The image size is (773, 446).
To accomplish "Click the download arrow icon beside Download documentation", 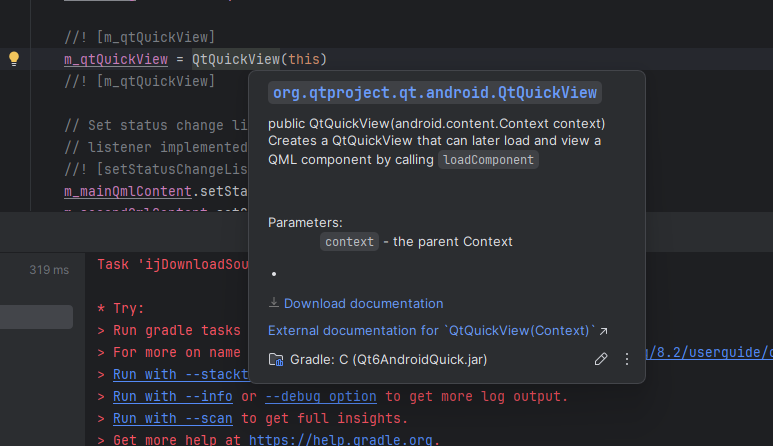I will 274,303.
